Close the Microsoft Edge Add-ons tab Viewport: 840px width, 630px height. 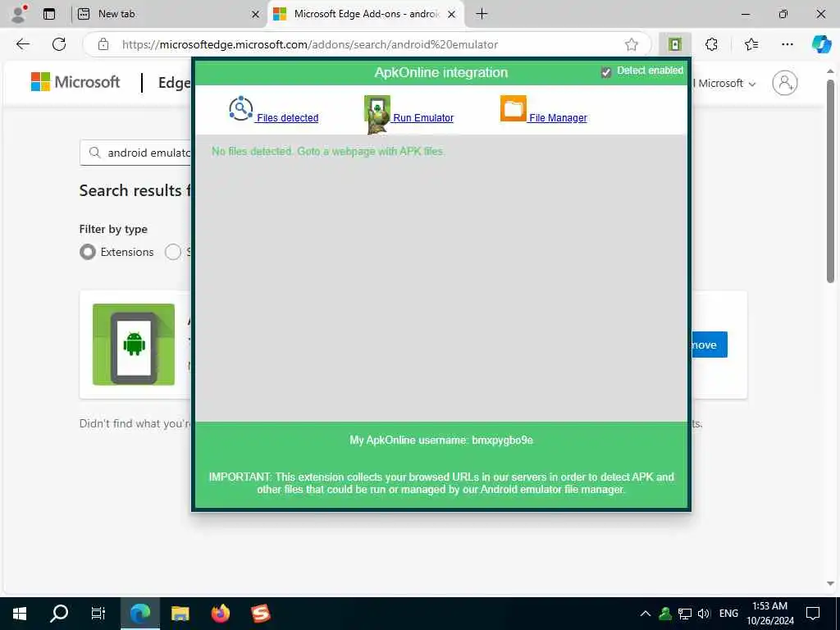(452, 15)
